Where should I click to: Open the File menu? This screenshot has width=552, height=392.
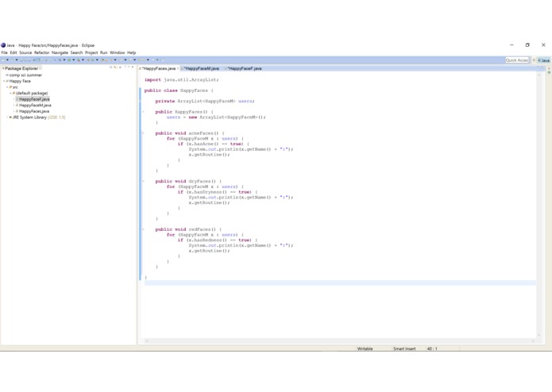[4, 52]
